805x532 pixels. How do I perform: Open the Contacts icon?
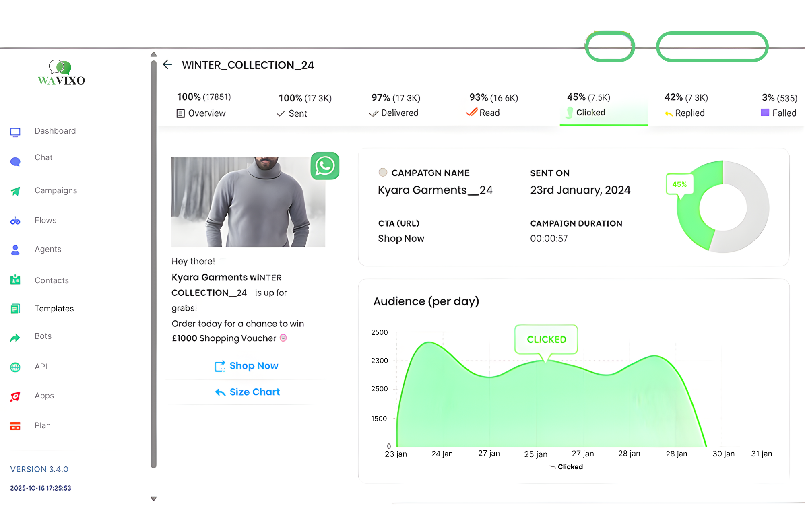pyautogui.click(x=15, y=280)
